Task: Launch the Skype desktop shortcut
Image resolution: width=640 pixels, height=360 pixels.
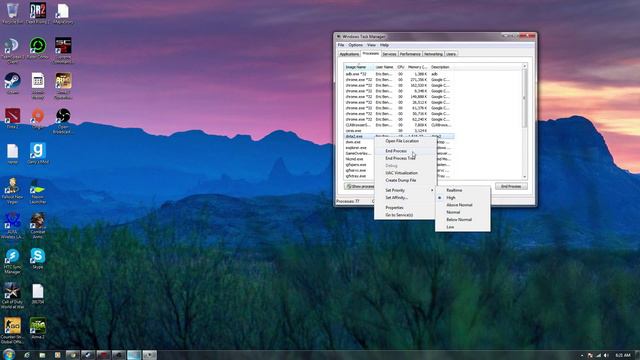Action: 38,259
